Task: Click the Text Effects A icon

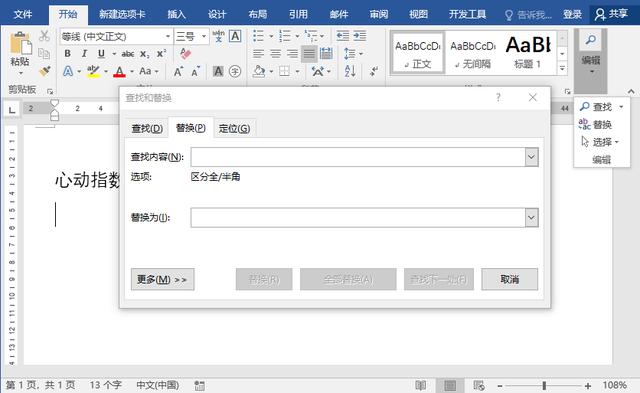Action: pos(68,71)
